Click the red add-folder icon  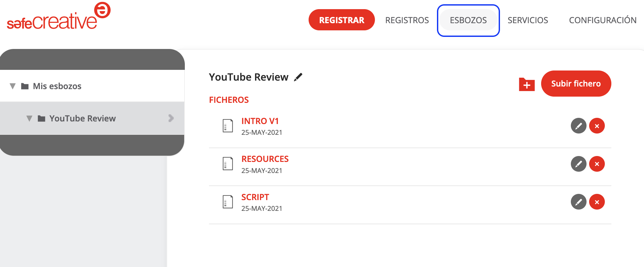coord(526,85)
